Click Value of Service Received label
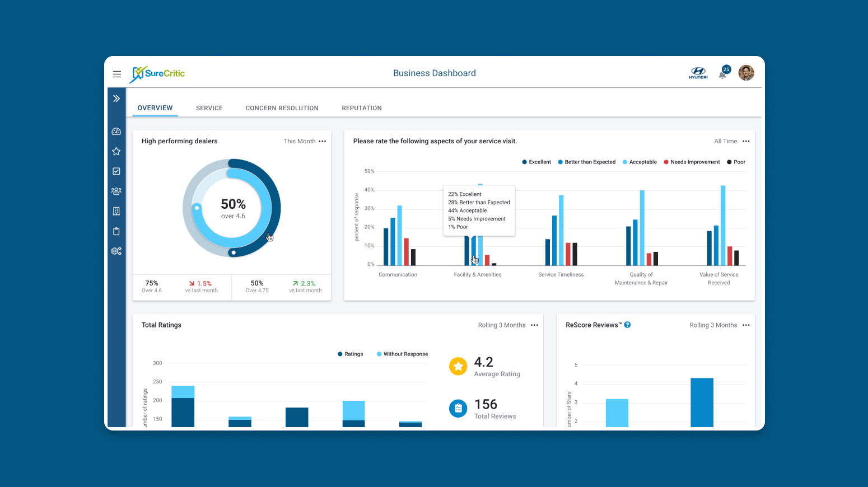This screenshot has height=487, width=868. [719, 279]
